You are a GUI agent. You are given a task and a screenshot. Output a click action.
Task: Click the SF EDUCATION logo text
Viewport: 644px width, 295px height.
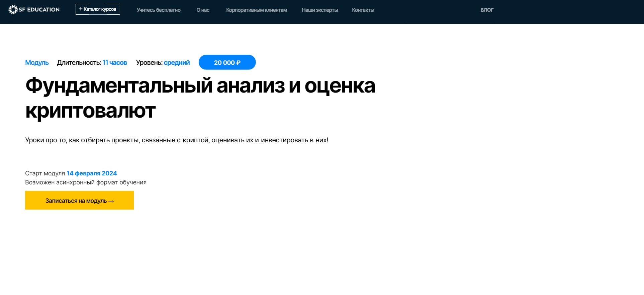[x=39, y=10]
